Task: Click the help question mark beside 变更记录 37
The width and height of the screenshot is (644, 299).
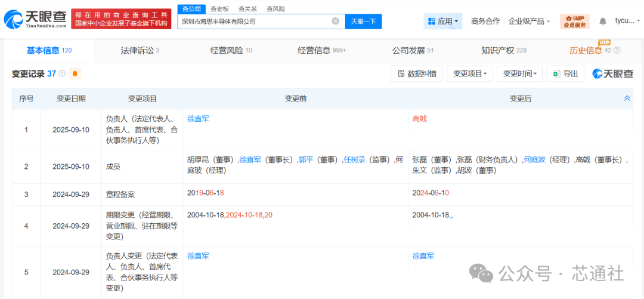Action: (62, 74)
